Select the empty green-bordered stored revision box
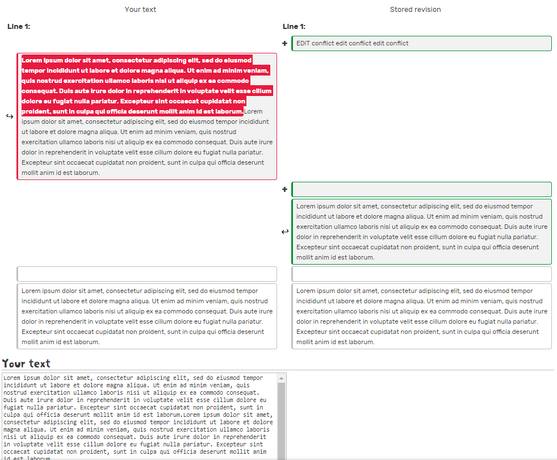This screenshot has height=460, width=557. pyautogui.click(x=421, y=189)
